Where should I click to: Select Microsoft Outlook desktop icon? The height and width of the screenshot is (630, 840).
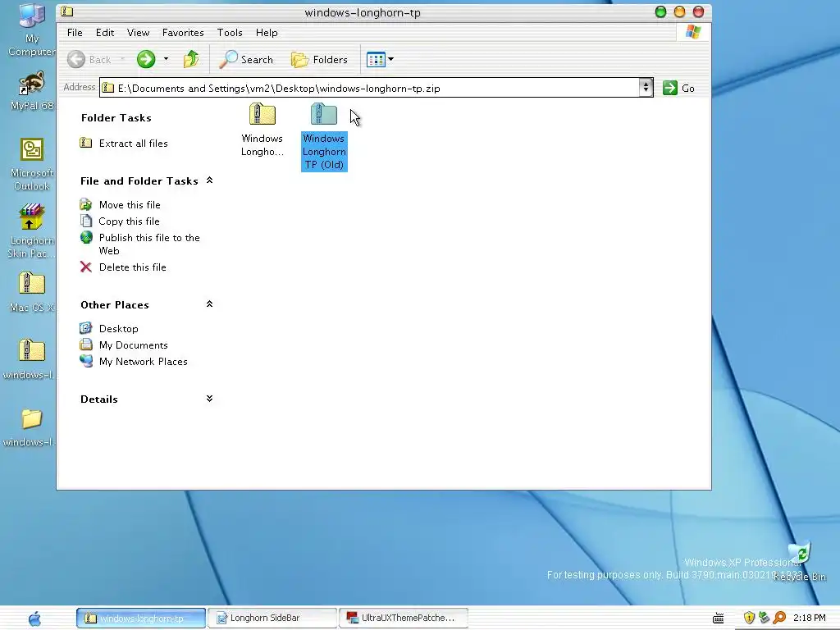(x=32, y=164)
